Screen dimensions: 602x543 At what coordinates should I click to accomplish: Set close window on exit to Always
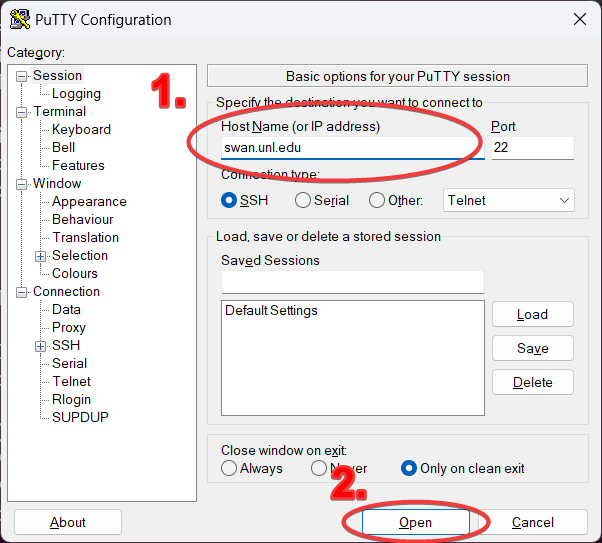[x=229, y=468]
